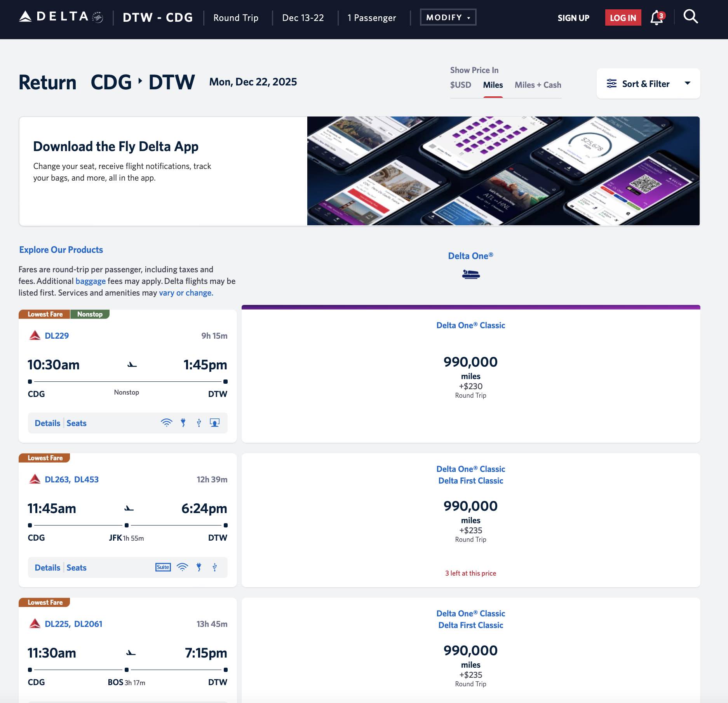This screenshot has width=728, height=703.
Task: Open the baggage fees link
Action: click(90, 281)
